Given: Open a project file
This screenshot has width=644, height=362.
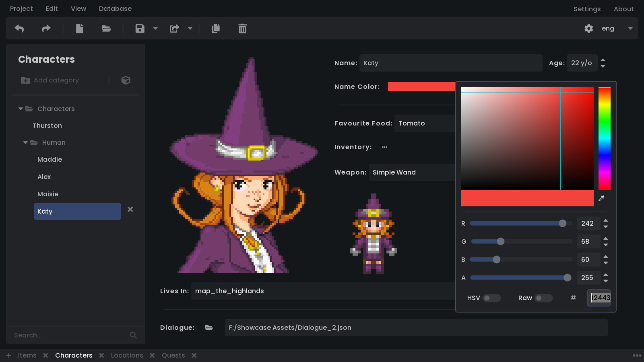Looking at the screenshot, I should 106,29.
